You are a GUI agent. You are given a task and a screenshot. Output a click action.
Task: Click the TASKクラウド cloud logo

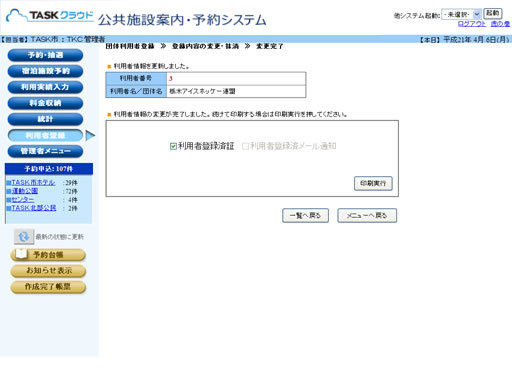click(50, 16)
